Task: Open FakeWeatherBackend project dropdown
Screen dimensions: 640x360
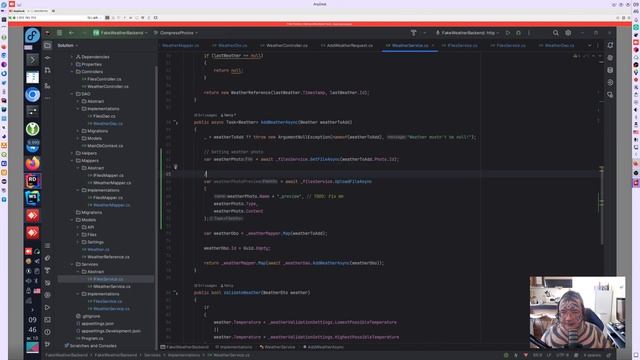Action: point(120,33)
